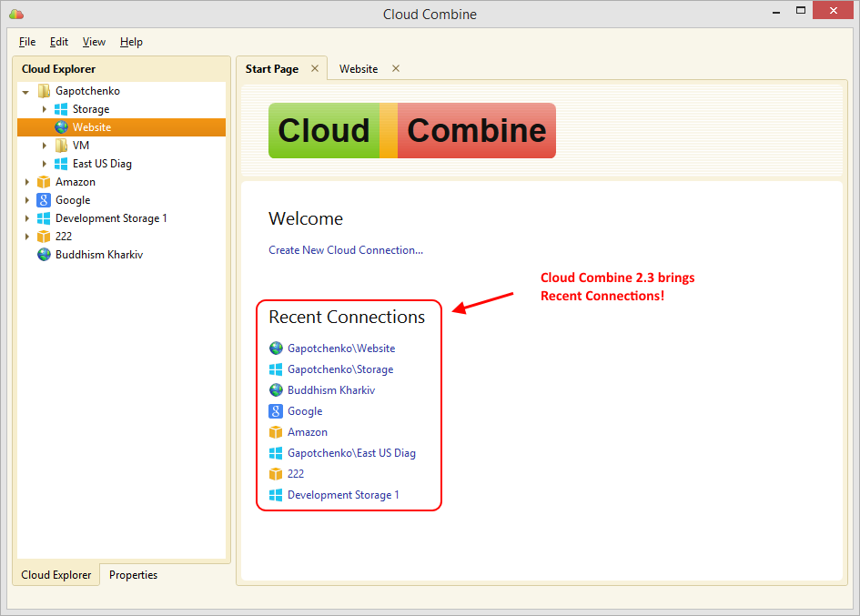Open recent connection Gapotchenko\Storage

pos(340,369)
